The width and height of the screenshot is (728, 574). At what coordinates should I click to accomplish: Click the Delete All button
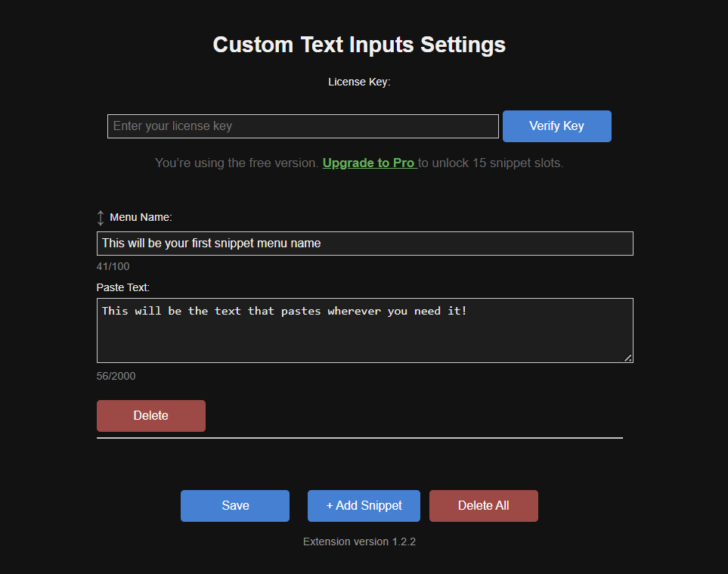point(483,506)
